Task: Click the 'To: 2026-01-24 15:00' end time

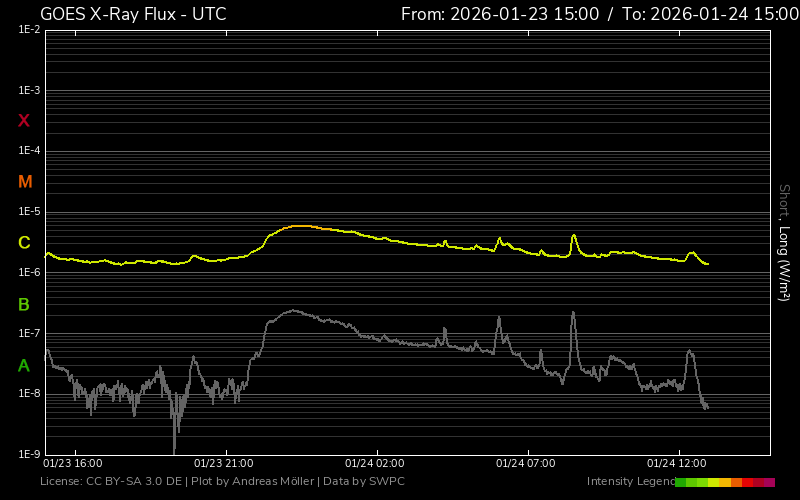Action: (x=711, y=14)
